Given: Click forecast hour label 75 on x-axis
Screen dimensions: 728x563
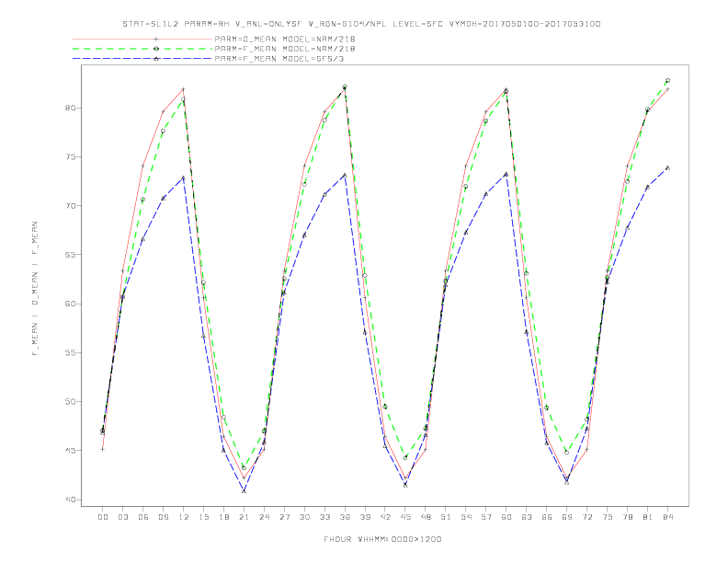Looking at the screenshot, I should pos(607,517).
